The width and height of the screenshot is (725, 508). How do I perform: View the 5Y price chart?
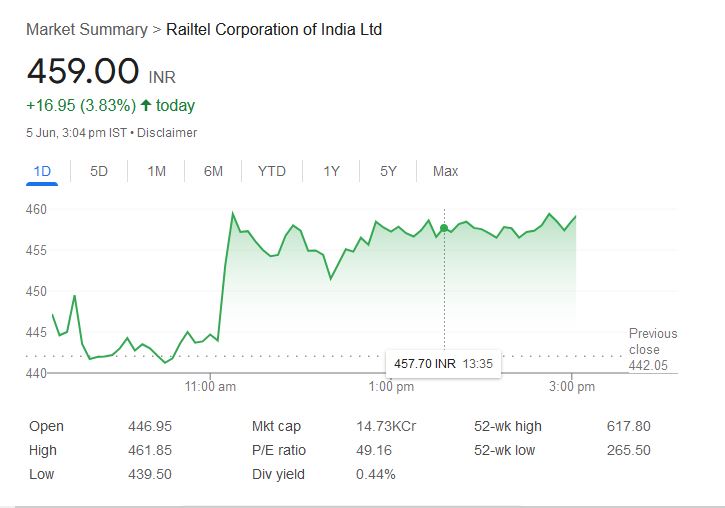388,171
